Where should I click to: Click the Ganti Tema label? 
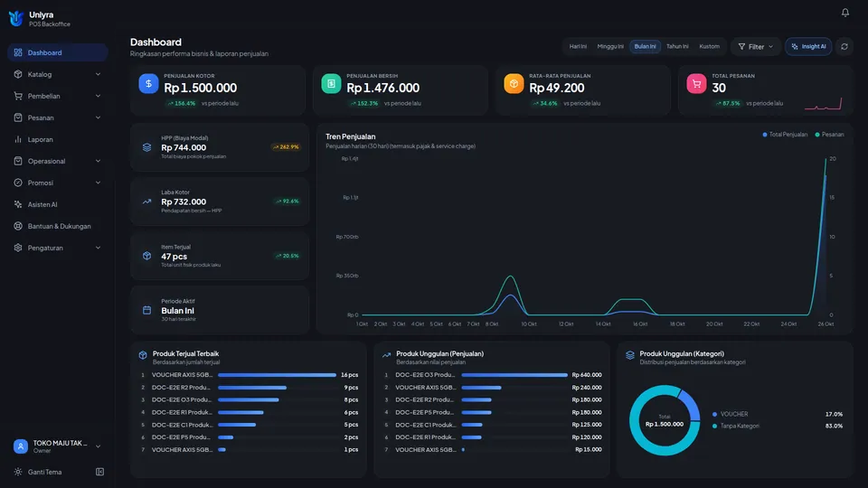45,472
